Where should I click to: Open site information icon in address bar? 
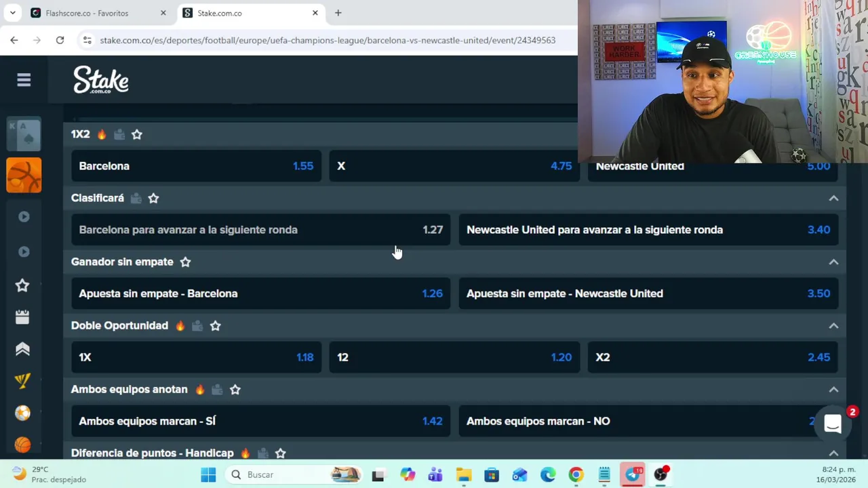pyautogui.click(x=87, y=40)
